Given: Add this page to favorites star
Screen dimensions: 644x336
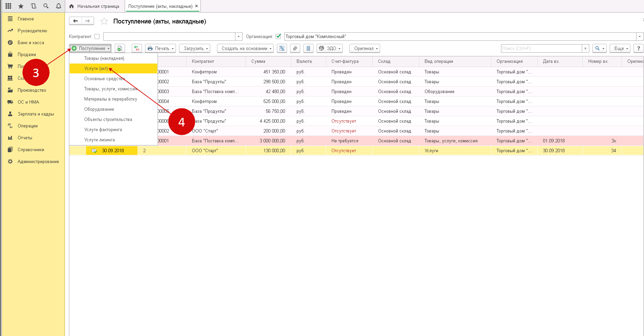Looking at the screenshot, I should pos(104,21).
